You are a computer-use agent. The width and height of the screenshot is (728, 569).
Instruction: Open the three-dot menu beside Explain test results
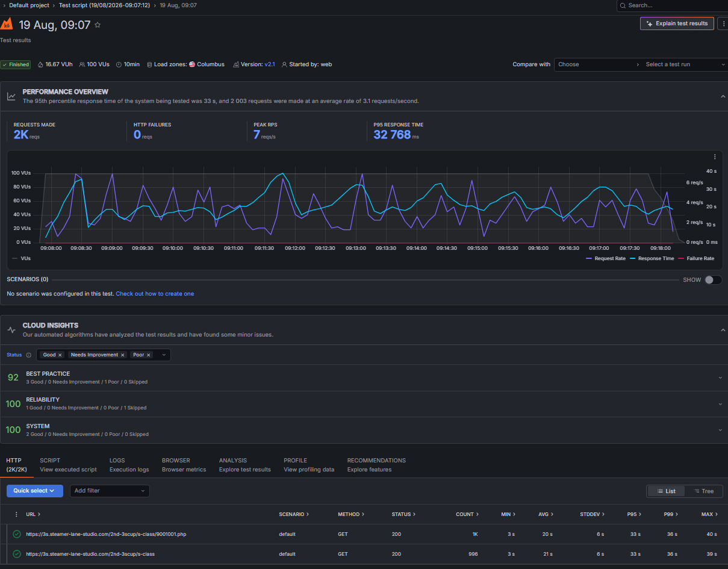point(723,23)
